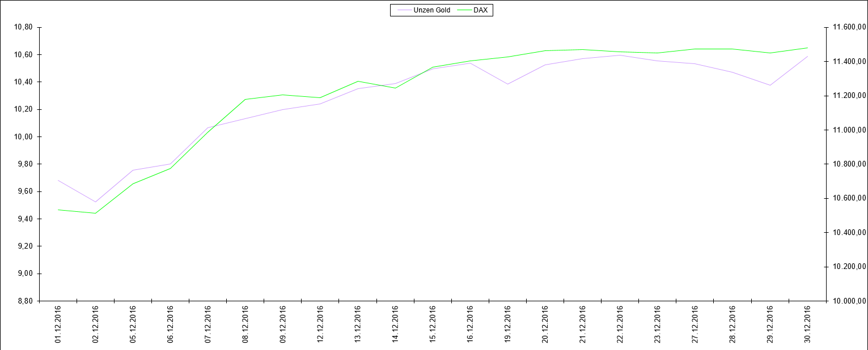Click purple line's low point at 02.12.2016

[x=95, y=202]
